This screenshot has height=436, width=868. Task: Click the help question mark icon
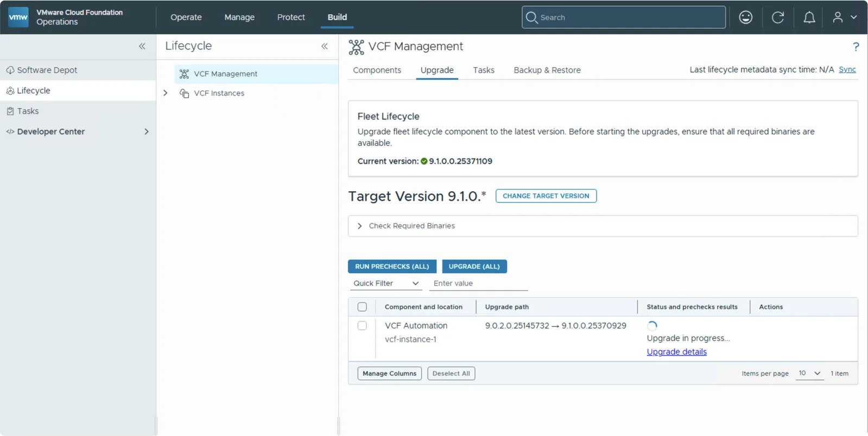coord(856,47)
